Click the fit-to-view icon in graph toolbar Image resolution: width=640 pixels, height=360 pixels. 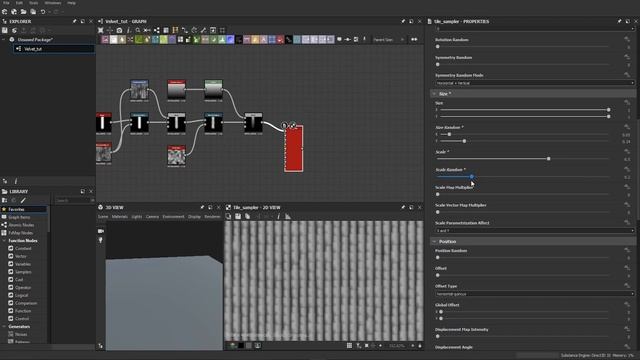coord(101,30)
